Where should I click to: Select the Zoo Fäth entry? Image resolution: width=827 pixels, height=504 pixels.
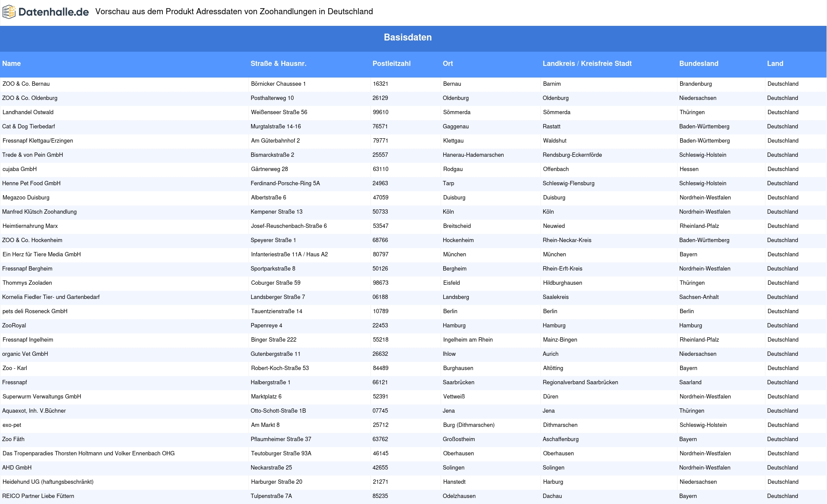click(x=13, y=439)
